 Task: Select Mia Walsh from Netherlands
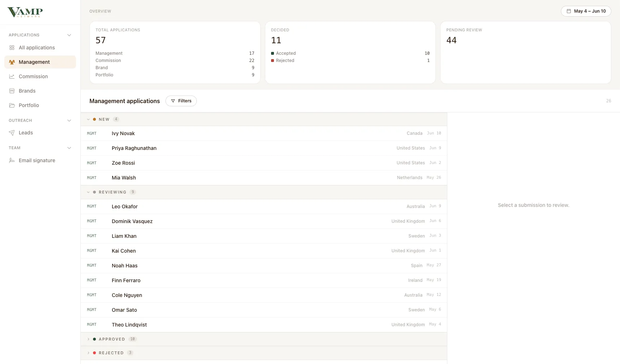click(x=264, y=178)
